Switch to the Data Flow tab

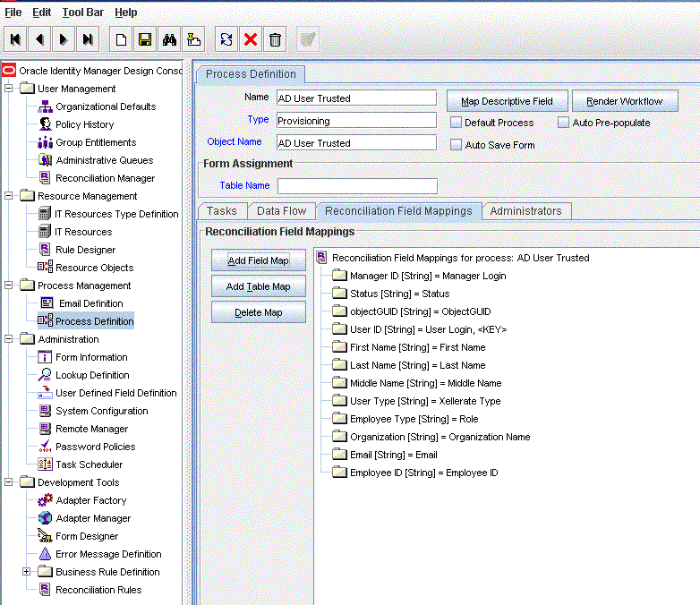(281, 211)
